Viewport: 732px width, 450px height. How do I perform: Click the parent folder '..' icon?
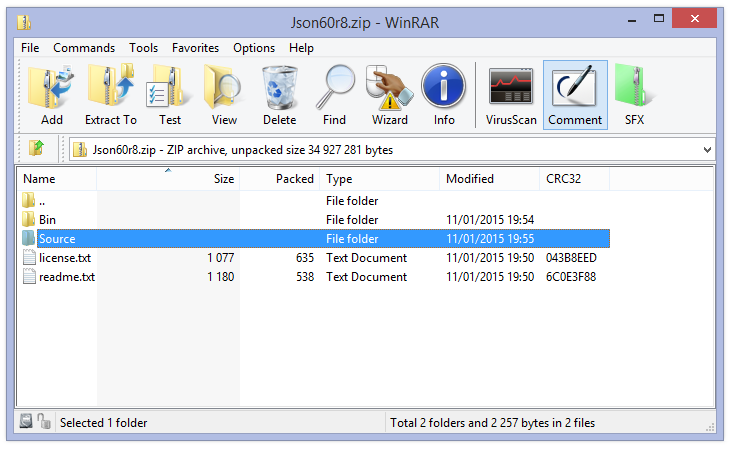[x=28, y=200]
